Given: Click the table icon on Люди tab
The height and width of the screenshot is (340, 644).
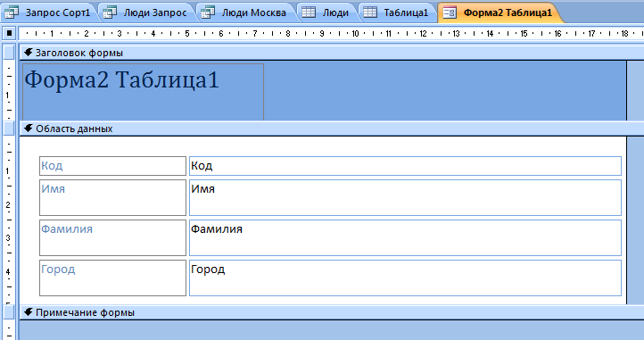Looking at the screenshot, I should pyautogui.click(x=309, y=12).
